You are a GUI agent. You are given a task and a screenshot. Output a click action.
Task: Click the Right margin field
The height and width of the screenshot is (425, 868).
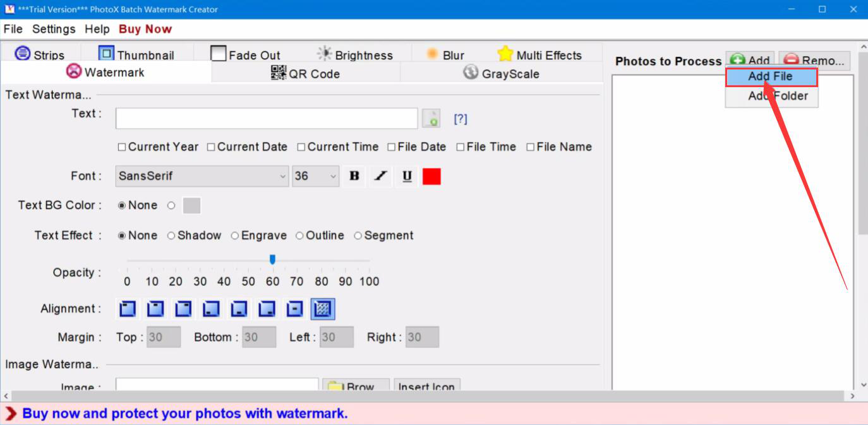[x=422, y=337]
